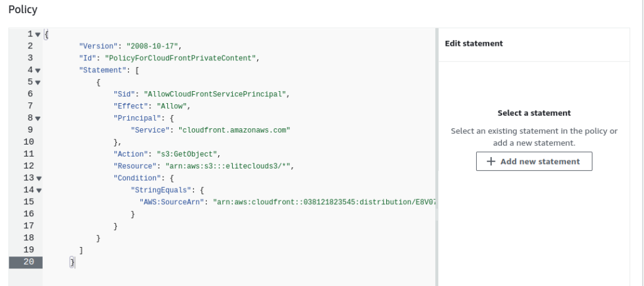The height and width of the screenshot is (286, 644).
Task: Click the "Service" key on line 9
Action: click(150, 129)
